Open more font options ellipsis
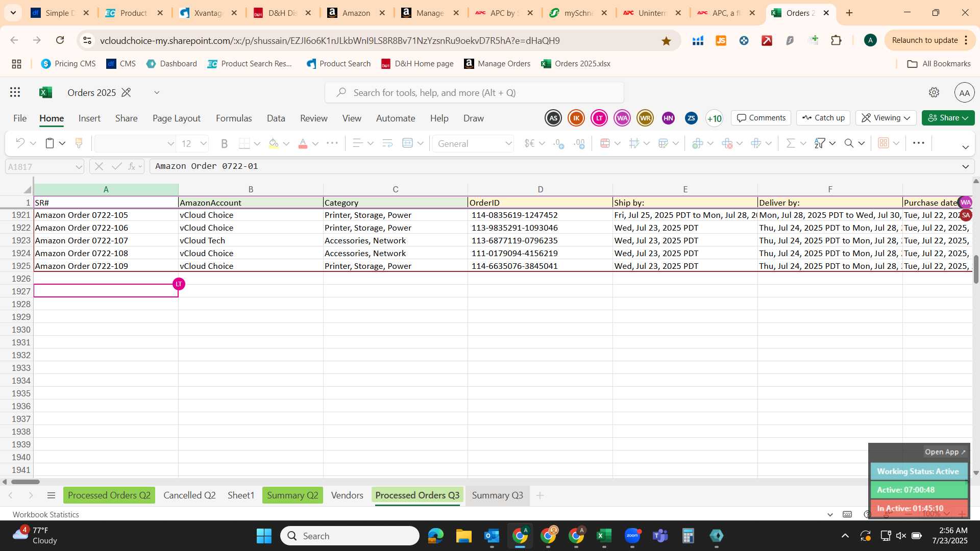Screen dimensions: 980x551 [332, 143]
